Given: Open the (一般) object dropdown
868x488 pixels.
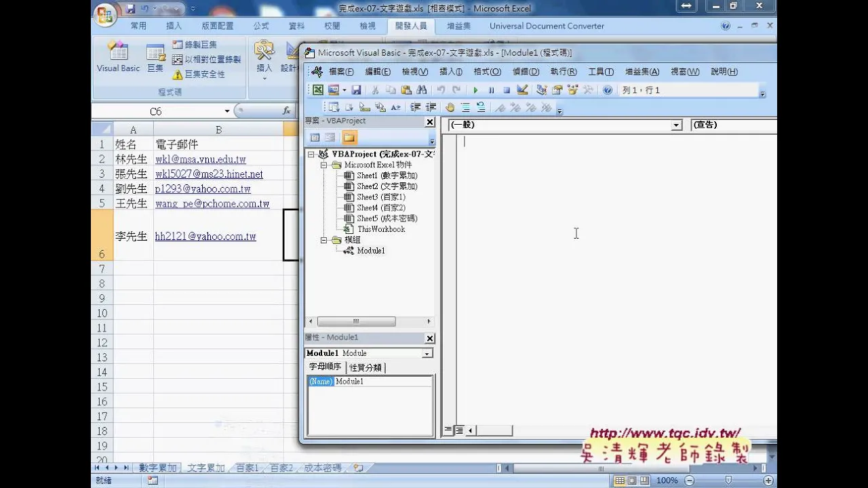Looking at the screenshot, I should (675, 125).
